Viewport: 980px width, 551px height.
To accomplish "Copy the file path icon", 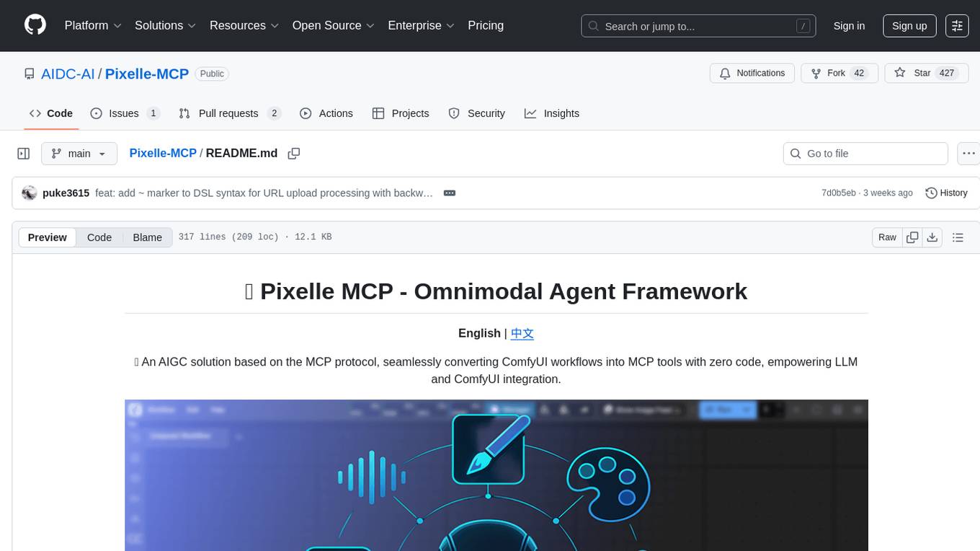I will [294, 154].
